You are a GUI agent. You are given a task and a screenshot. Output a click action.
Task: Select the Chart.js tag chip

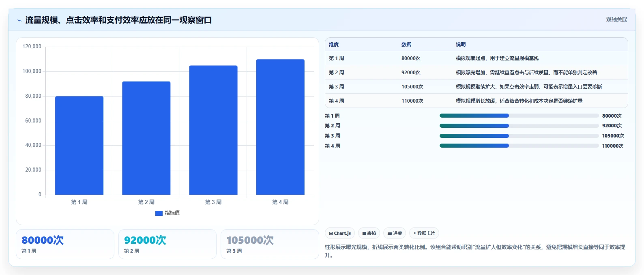pos(340,233)
